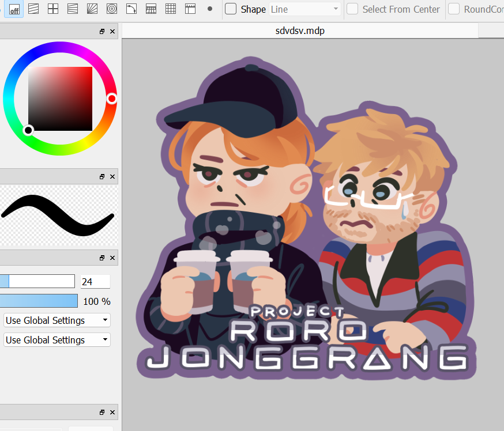The width and height of the screenshot is (504, 431).
Task: Select the concentric circle snap guide
Action: pyautogui.click(x=112, y=9)
